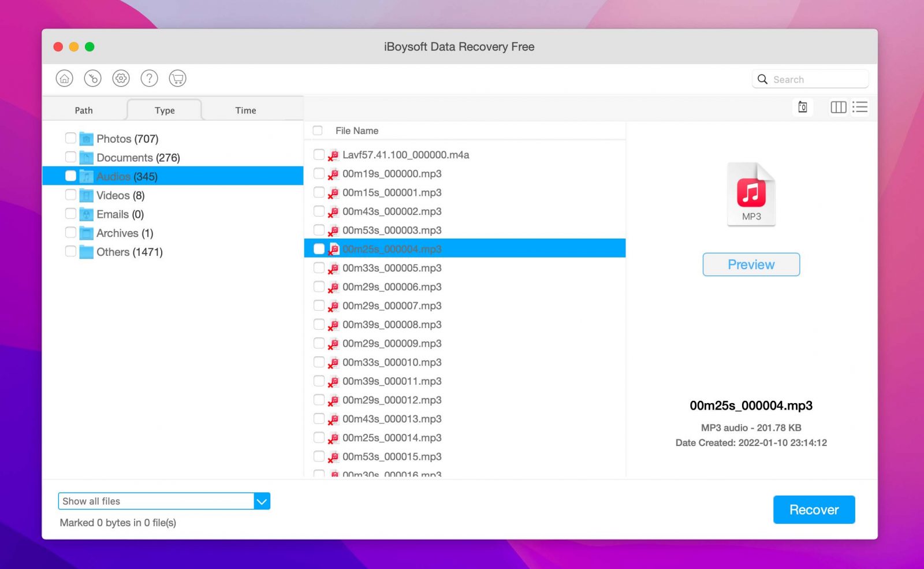Switch to the Time tab
The height and width of the screenshot is (569, 924).
(245, 110)
